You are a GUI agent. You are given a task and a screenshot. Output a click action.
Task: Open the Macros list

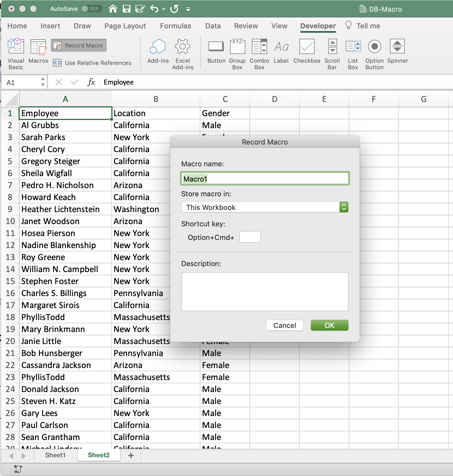[38, 51]
